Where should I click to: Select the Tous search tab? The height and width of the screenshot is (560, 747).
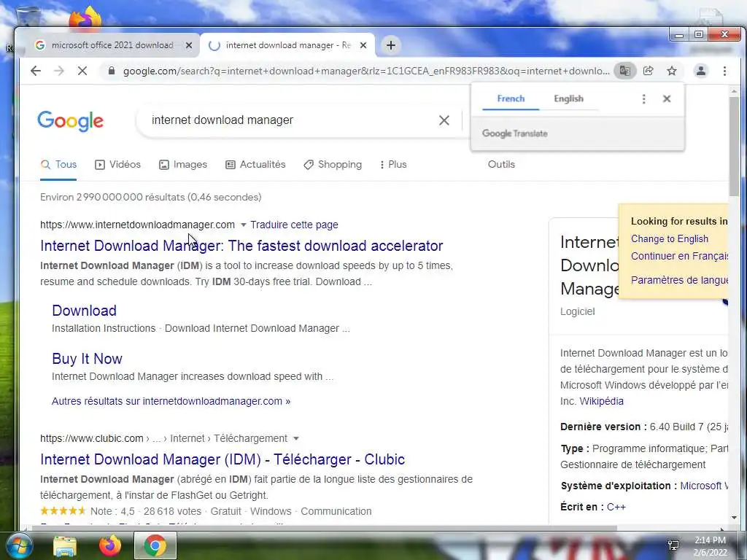pos(58,164)
